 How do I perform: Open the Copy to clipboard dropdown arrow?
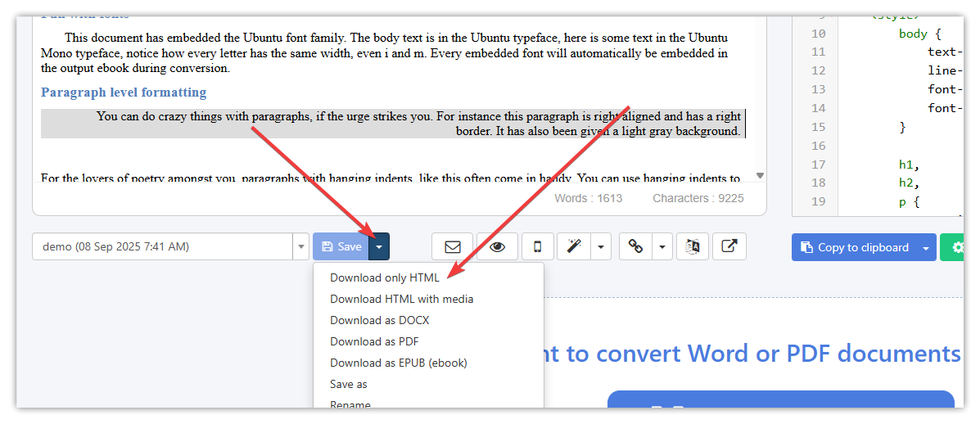(926, 247)
